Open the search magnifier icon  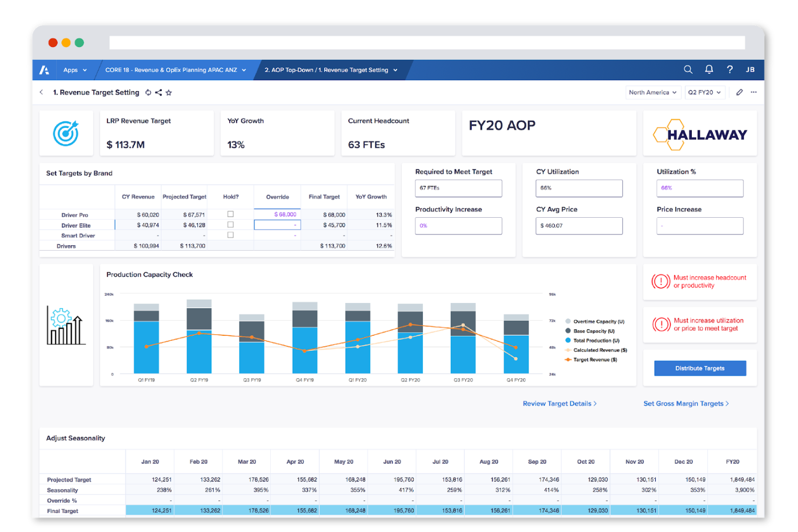coord(688,70)
